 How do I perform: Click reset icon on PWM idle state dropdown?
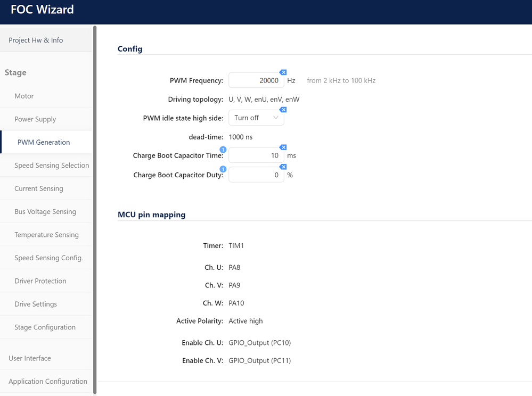pos(283,110)
